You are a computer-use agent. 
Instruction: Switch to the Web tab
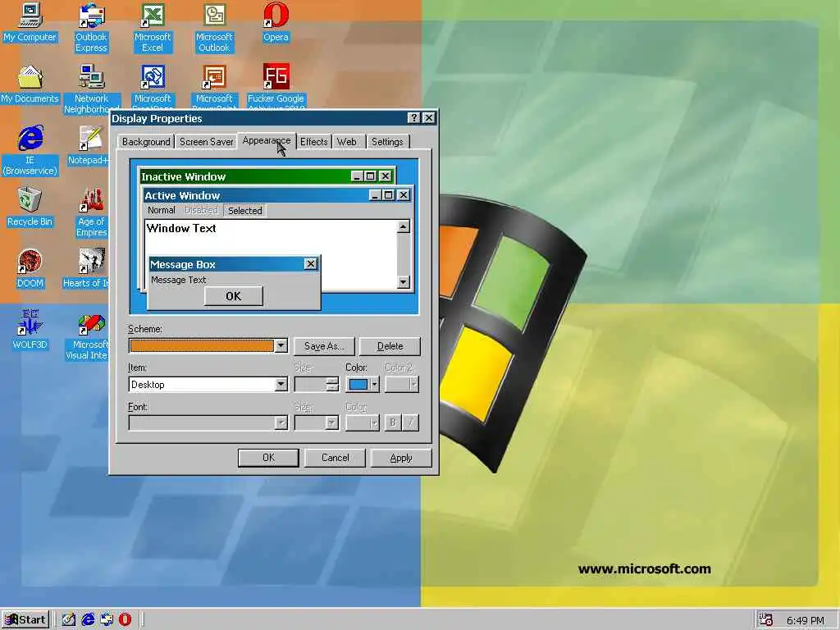[x=347, y=141]
